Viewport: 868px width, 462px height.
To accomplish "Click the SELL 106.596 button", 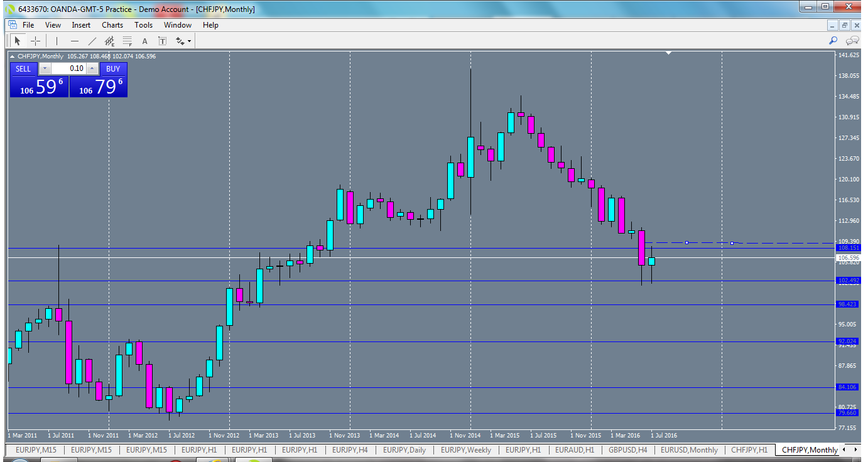I will (x=39, y=85).
